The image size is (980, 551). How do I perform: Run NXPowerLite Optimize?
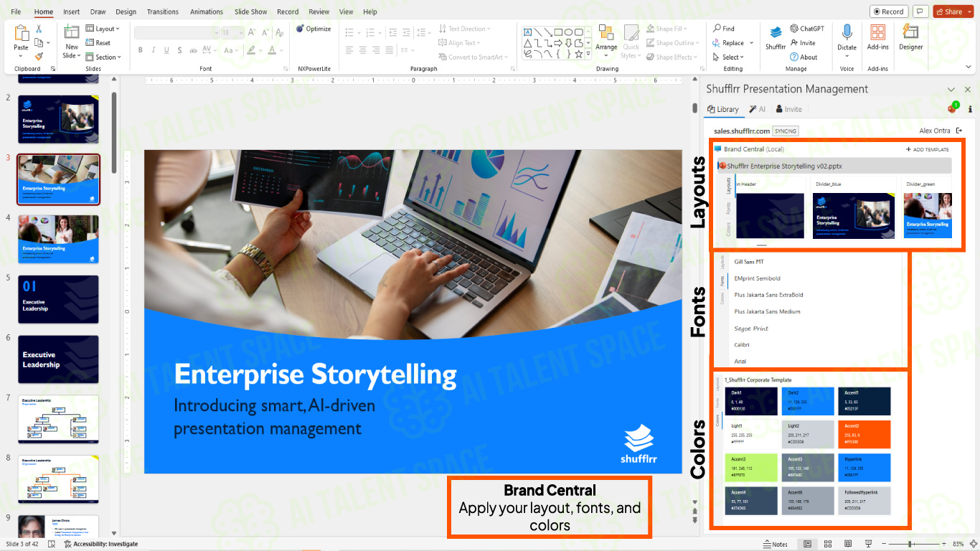(314, 29)
